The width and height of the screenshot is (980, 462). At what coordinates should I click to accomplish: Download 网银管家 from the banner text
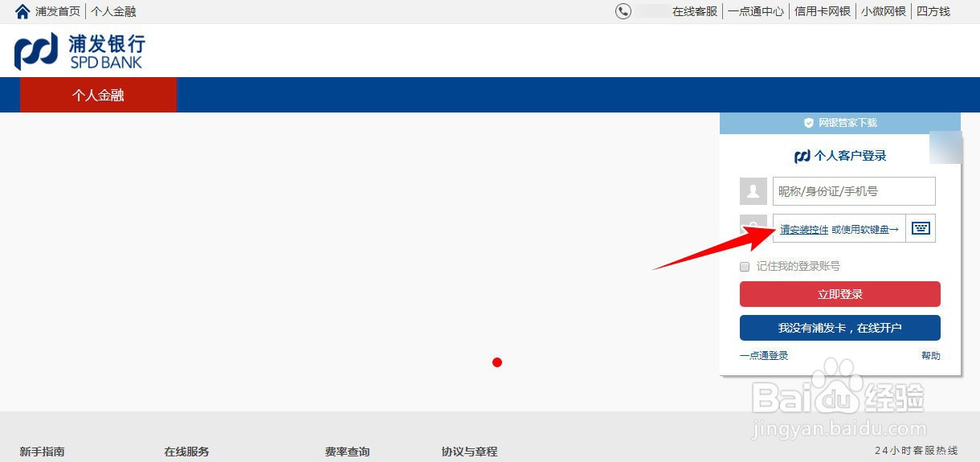pyautogui.click(x=847, y=123)
